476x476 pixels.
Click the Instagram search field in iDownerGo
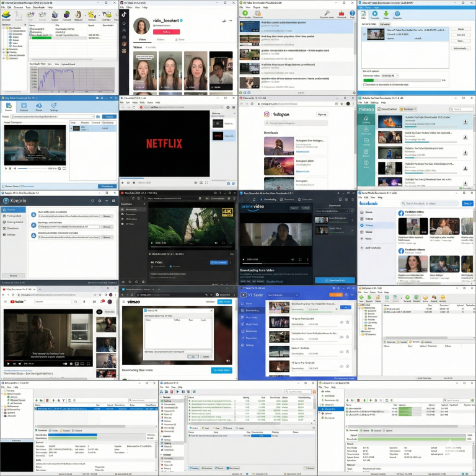(x=296, y=123)
